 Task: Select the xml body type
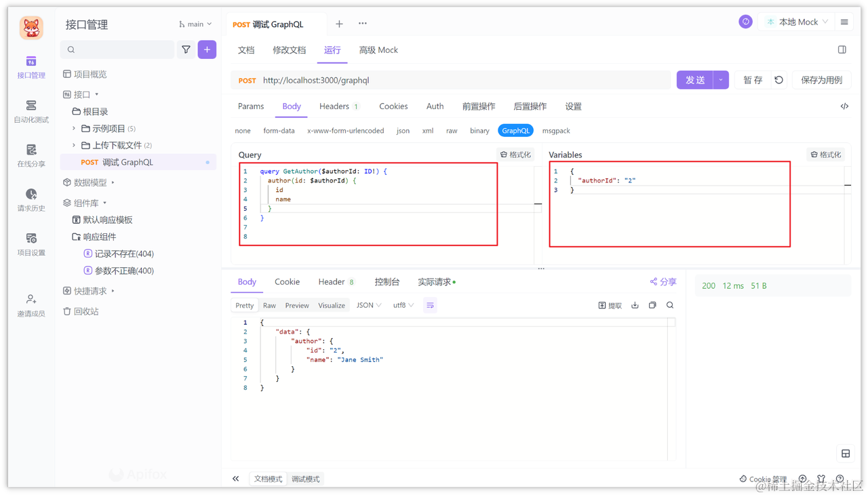427,131
